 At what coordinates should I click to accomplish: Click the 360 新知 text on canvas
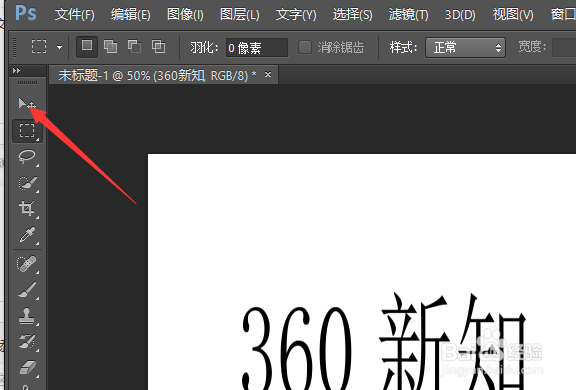(385, 342)
